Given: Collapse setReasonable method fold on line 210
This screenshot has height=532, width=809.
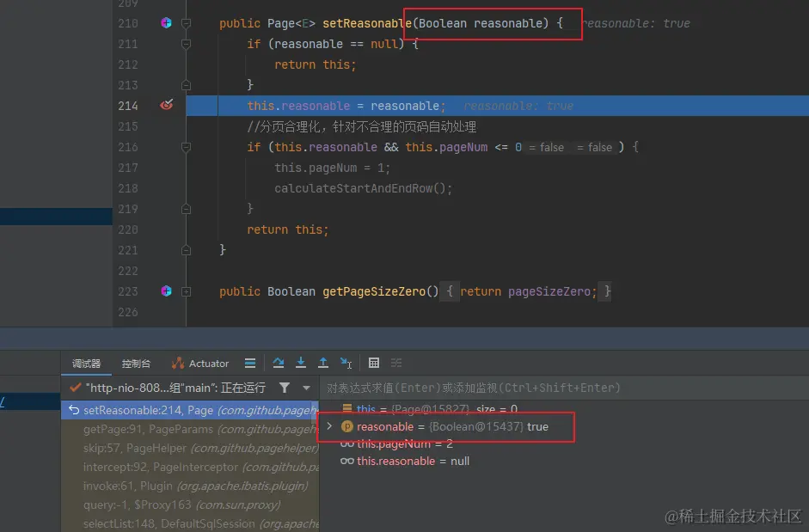Looking at the screenshot, I should pos(187,23).
